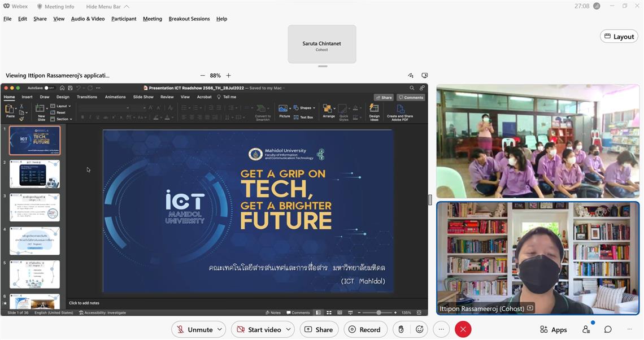Click PowerPoint Share button

pos(384,97)
